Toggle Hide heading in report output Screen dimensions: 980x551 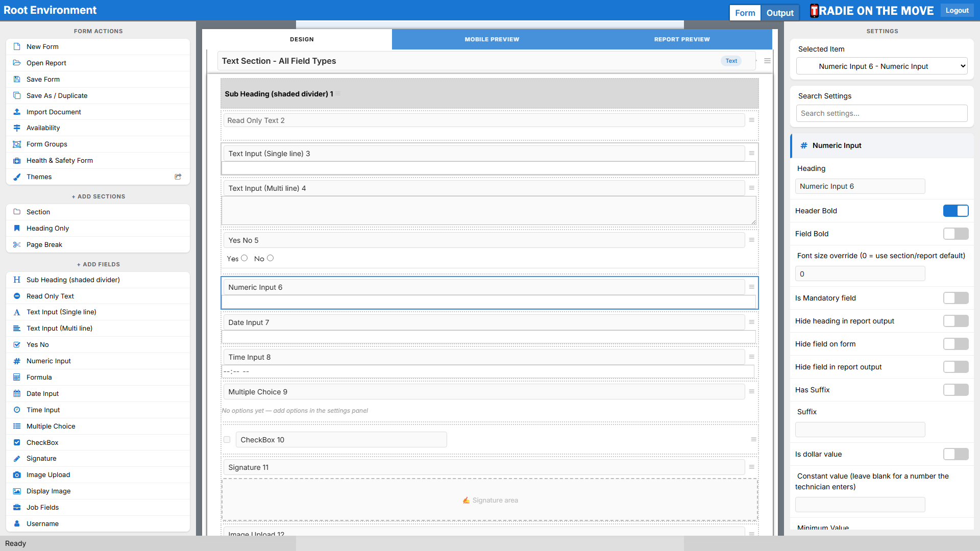click(955, 321)
